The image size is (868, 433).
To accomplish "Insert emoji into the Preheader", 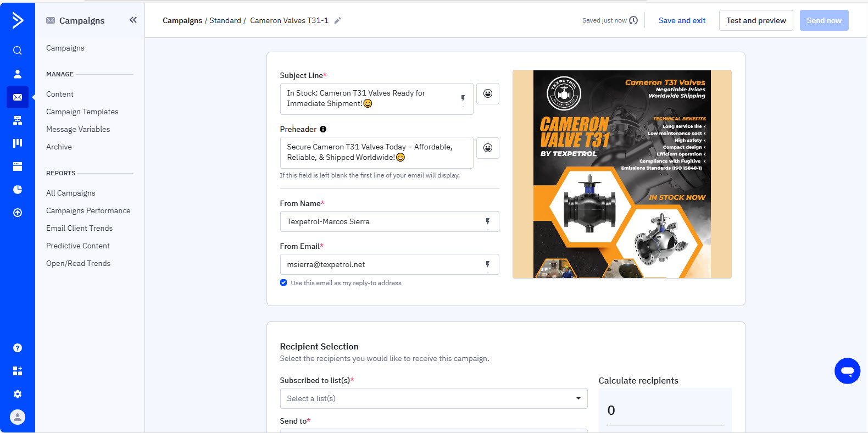I will [488, 148].
